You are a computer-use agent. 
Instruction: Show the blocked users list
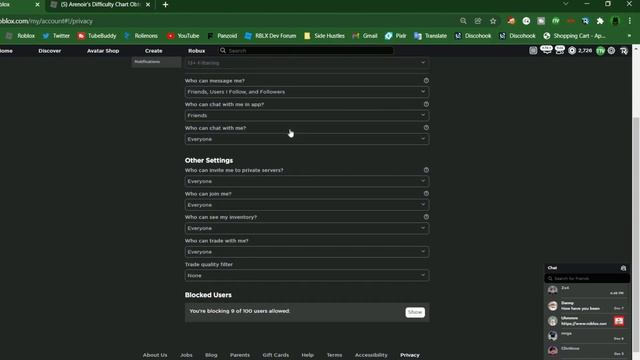point(415,312)
